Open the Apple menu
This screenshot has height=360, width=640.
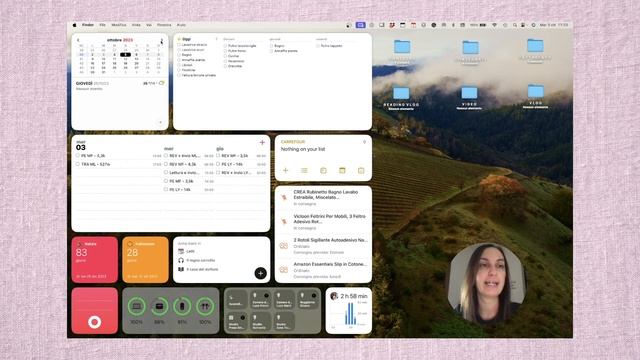[75, 25]
